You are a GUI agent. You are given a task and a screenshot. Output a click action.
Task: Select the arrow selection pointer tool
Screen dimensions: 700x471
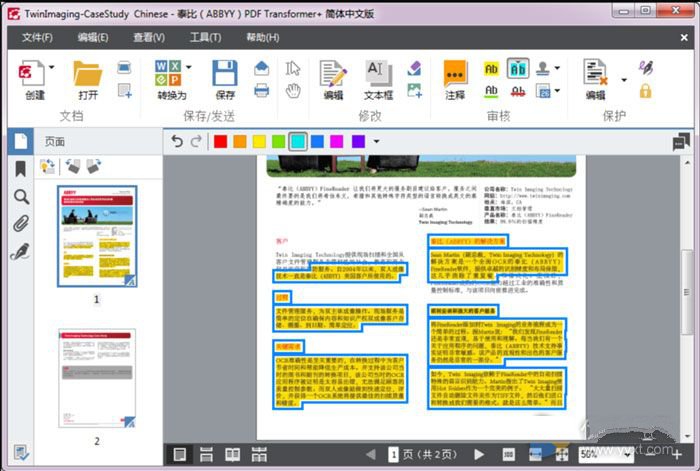pos(293,68)
